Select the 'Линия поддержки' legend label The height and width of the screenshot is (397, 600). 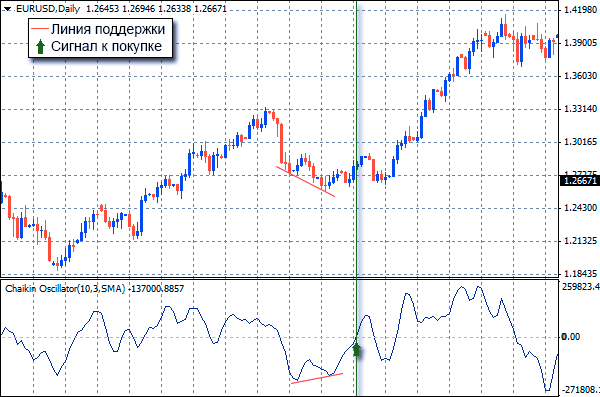(108, 29)
